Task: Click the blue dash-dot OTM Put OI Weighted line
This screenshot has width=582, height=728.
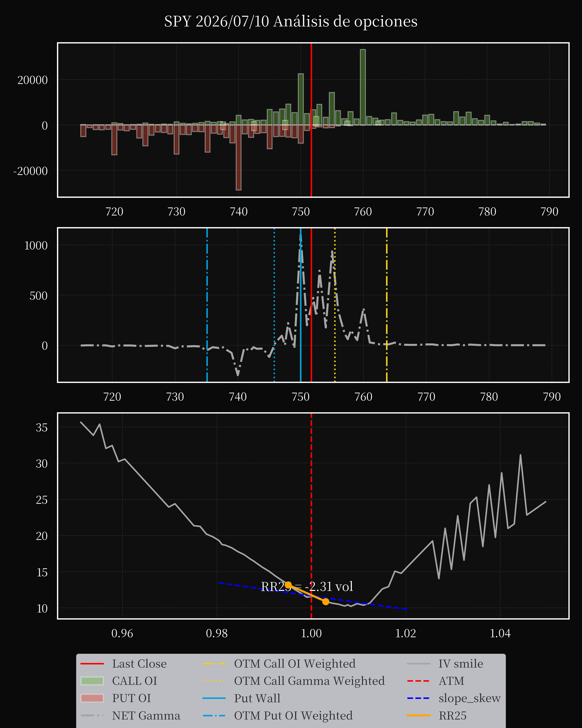Action: [x=207, y=305]
